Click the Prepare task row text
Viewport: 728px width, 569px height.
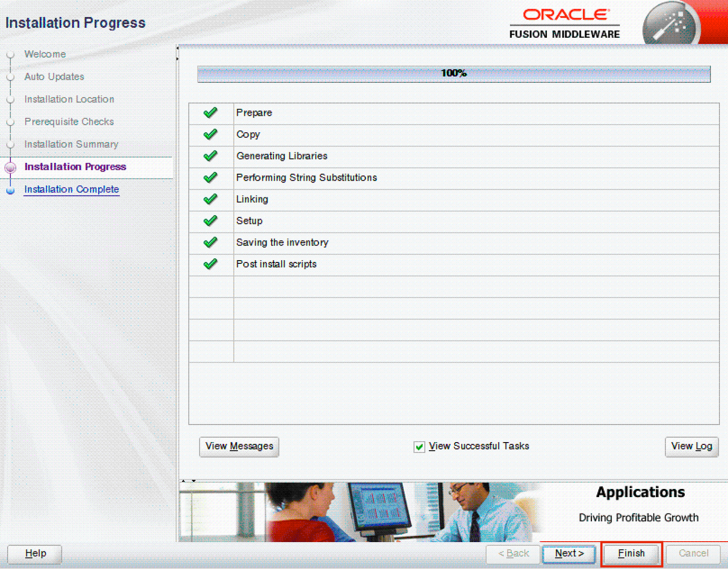click(254, 113)
